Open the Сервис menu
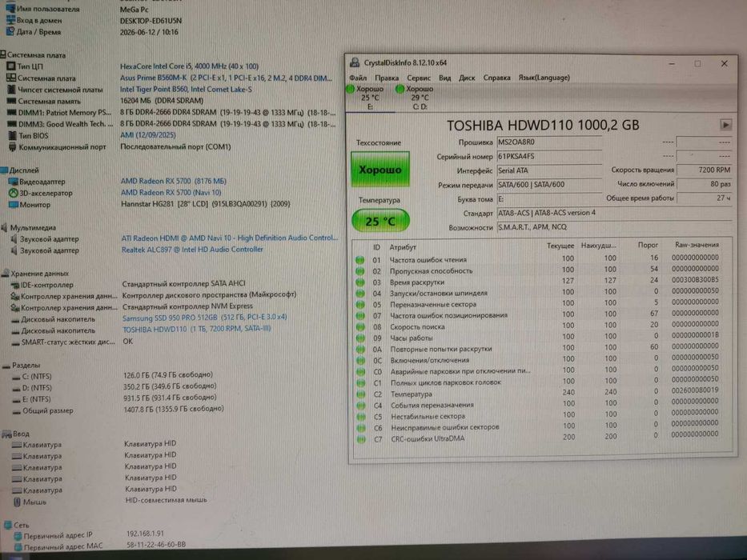This screenshot has width=747, height=560. 419,78
